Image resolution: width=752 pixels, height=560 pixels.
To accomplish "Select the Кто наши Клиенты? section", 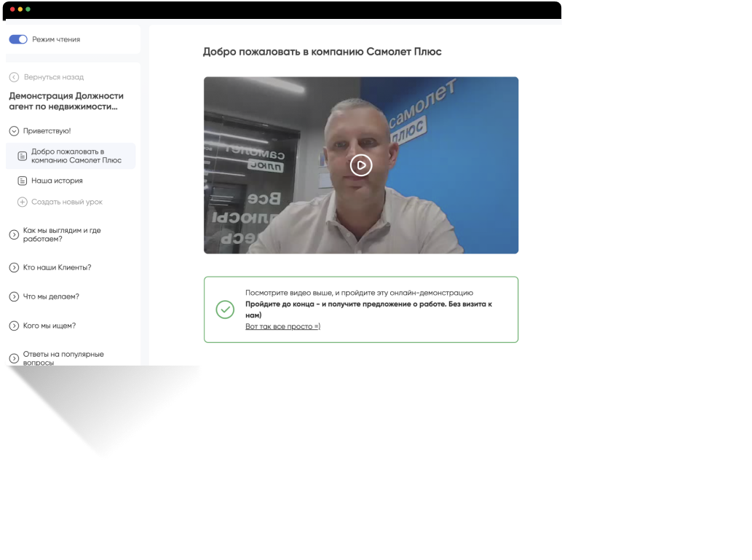I will 57,268.
